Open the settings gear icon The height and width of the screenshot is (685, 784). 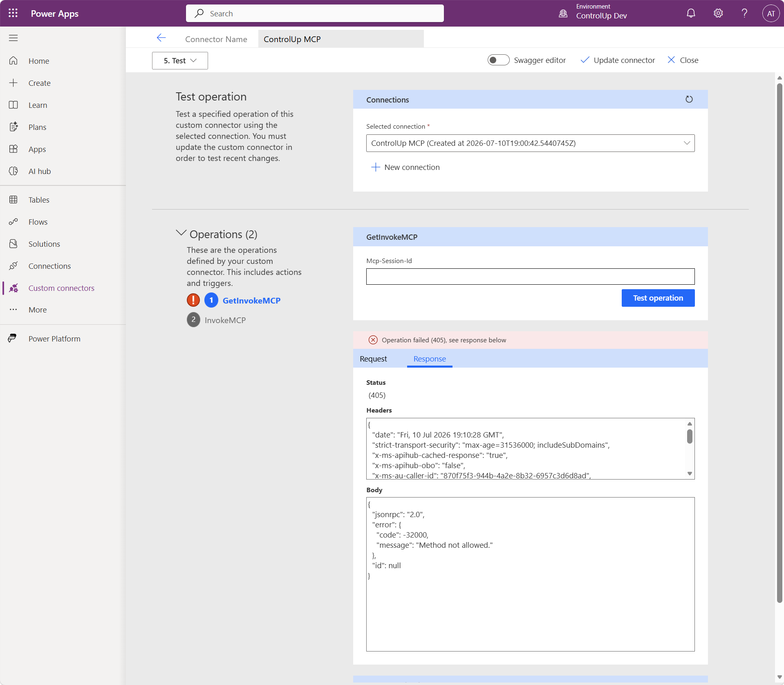pyautogui.click(x=718, y=13)
